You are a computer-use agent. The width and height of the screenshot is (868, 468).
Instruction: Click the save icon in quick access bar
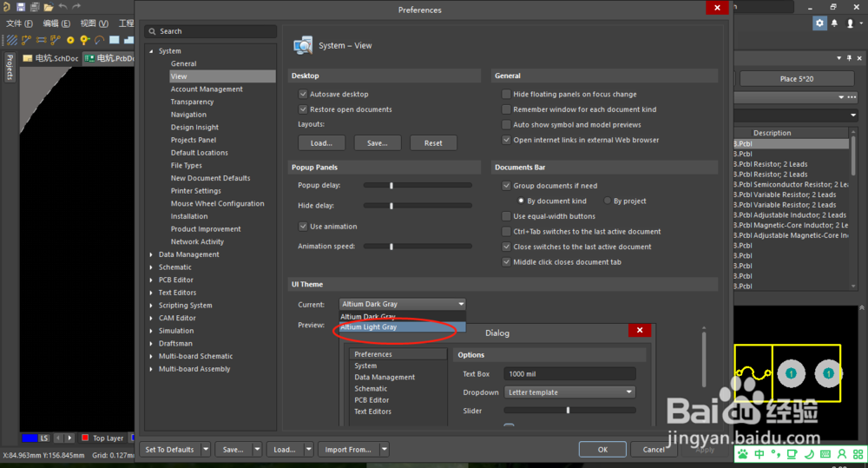[x=21, y=7]
